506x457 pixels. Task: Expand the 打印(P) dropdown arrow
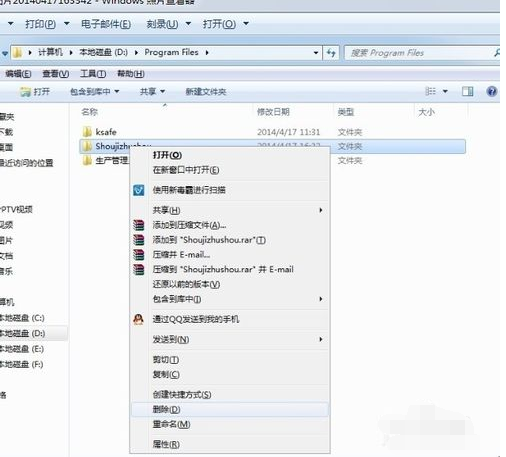(x=67, y=24)
